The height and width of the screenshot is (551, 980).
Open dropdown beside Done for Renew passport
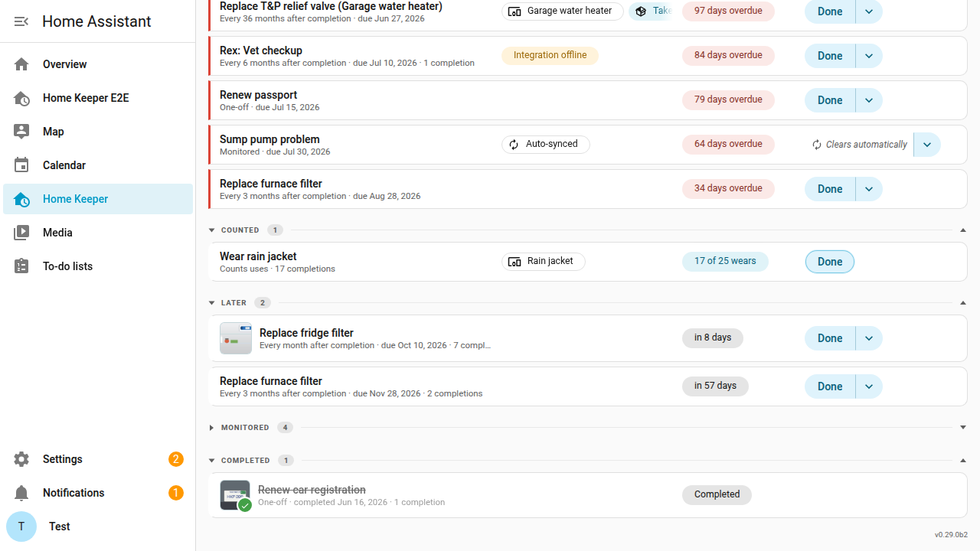(x=869, y=100)
